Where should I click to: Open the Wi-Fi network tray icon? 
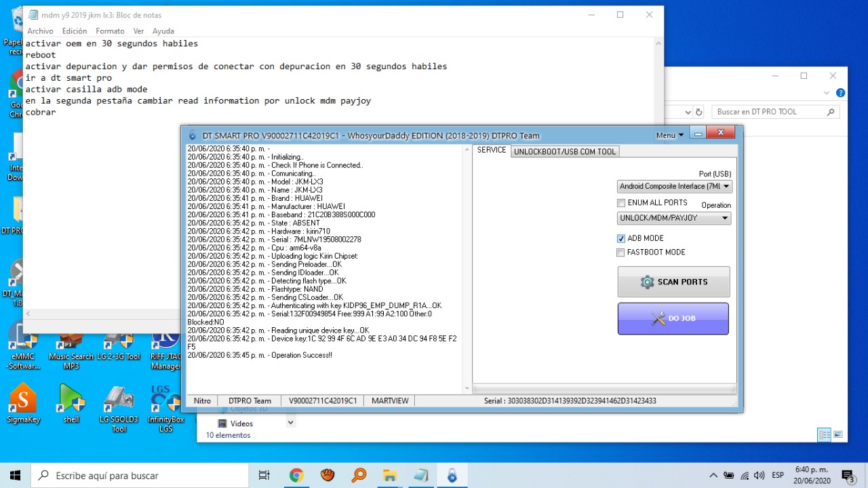pos(745,475)
